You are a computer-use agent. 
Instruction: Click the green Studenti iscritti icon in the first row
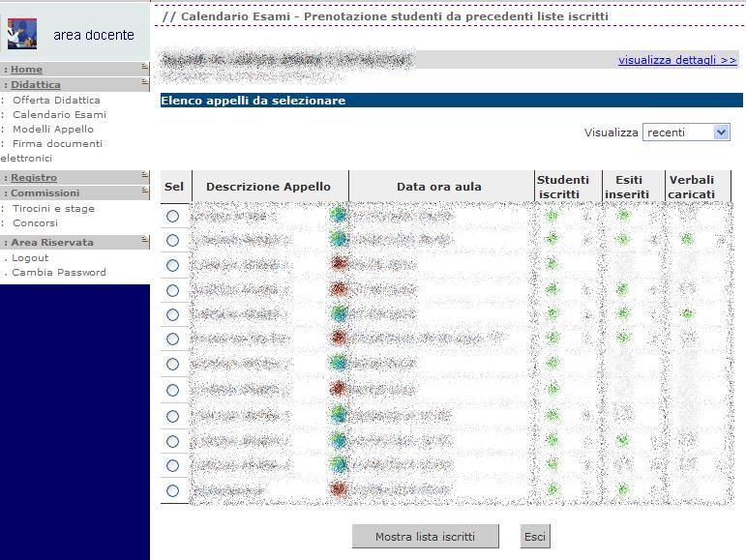tap(552, 216)
